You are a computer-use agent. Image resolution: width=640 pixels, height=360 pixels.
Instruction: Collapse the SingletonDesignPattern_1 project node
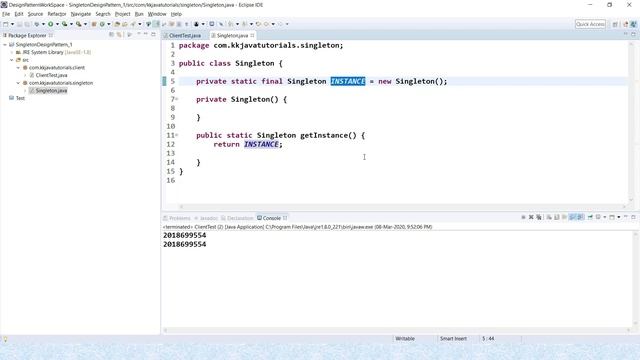coord(5,44)
